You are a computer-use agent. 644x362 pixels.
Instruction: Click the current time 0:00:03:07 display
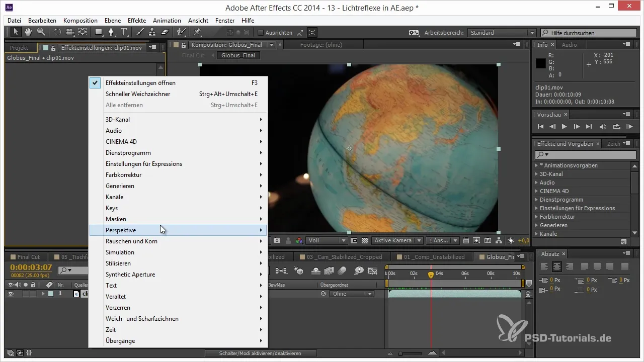[31, 267]
